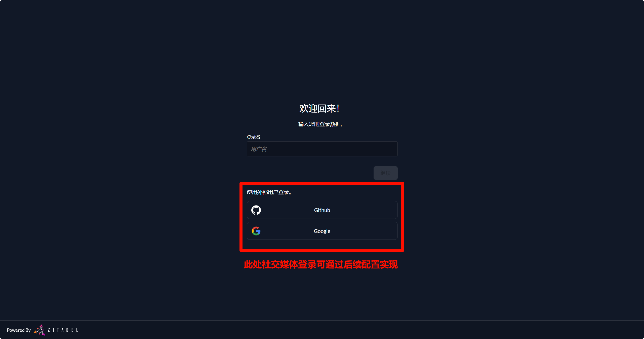Image resolution: width=644 pixels, height=339 pixels.
Task: Click the ZITADEL wordmark in footer
Action: pyautogui.click(x=63, y=330)
